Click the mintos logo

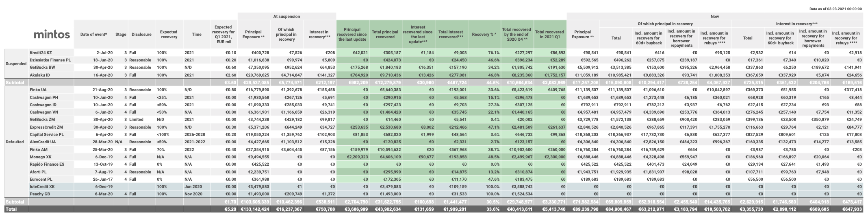[52, 34]
